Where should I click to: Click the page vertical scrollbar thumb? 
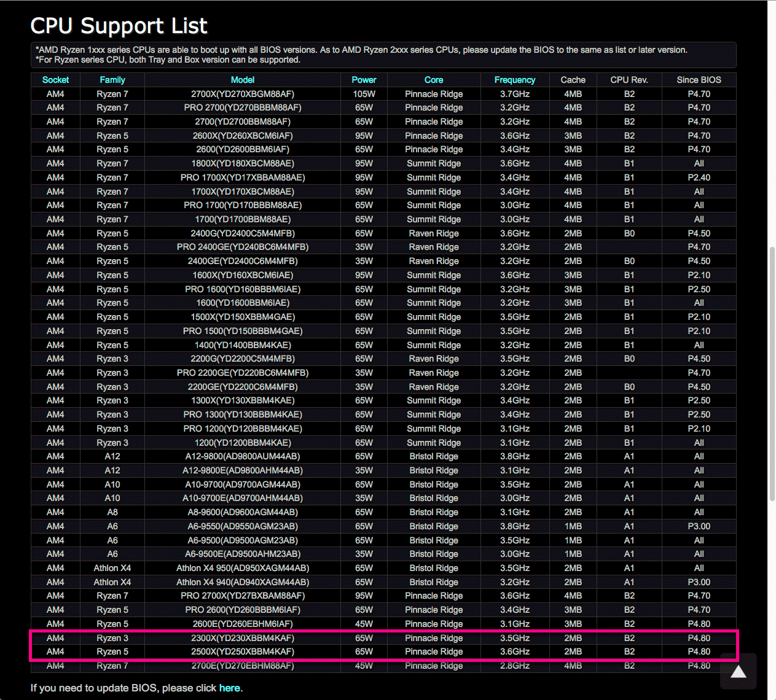click(772, 375)
